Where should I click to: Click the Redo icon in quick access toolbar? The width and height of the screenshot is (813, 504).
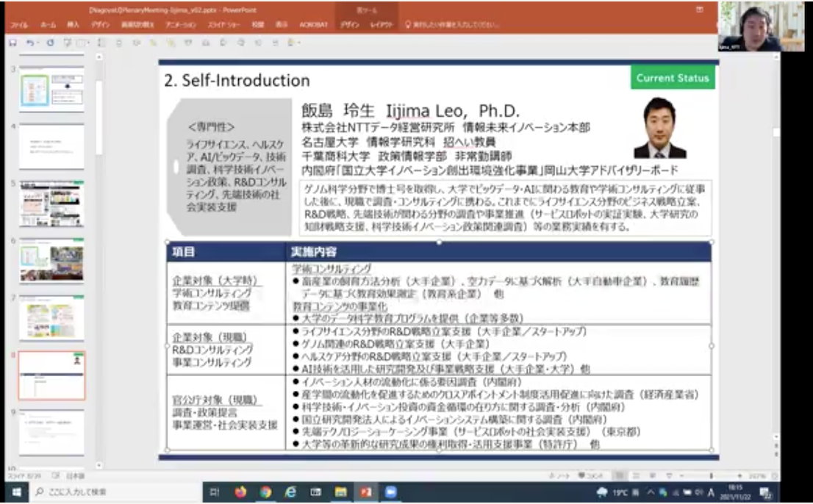coord(50,43)
